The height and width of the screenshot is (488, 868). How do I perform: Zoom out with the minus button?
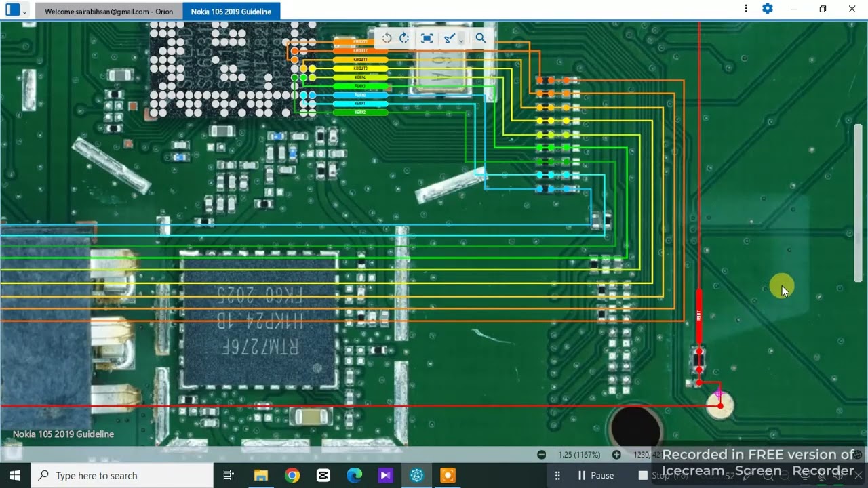point(541,455)
